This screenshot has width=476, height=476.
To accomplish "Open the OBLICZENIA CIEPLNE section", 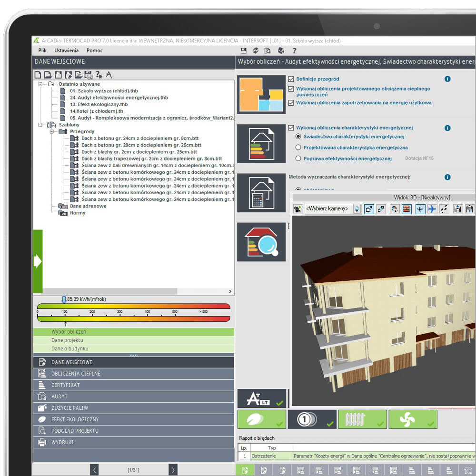I will pos(134,374).
